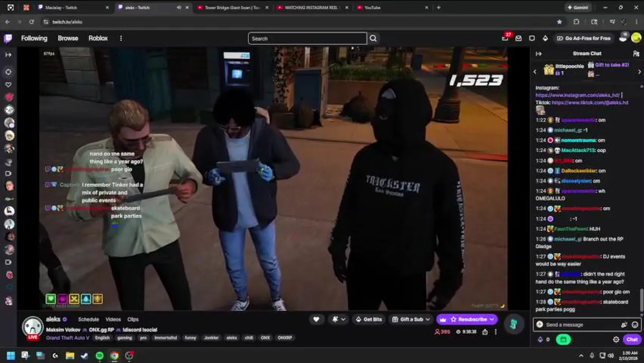Open chat settings gear
Viewport: 644px width, 363px height.
pos(616,340)
